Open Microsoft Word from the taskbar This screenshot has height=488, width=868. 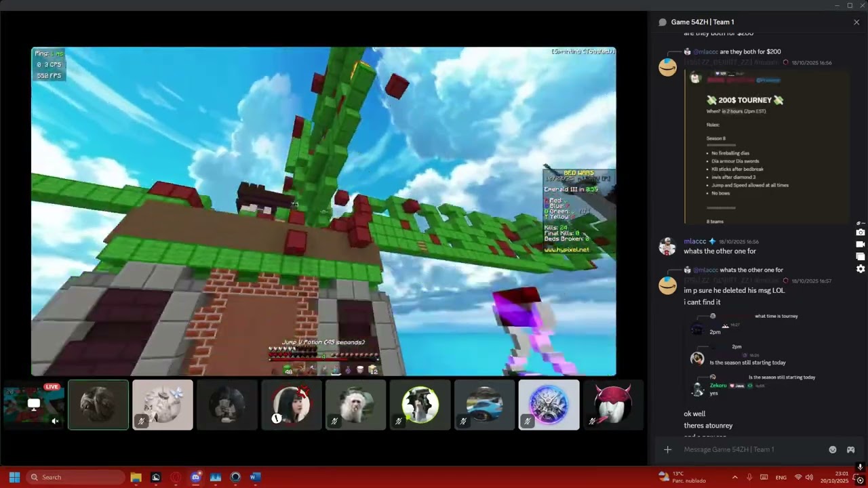tap(255, 477)
